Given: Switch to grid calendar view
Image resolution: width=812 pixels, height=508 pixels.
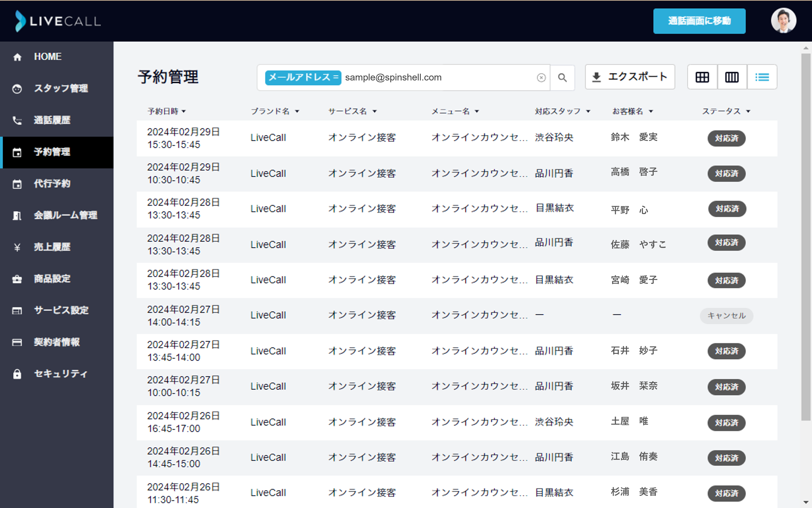Looking at the screenshot, I should click(702, 77).
